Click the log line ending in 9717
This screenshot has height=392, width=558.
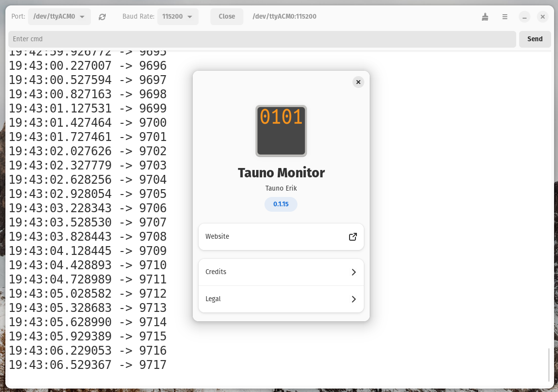[88, 365]
